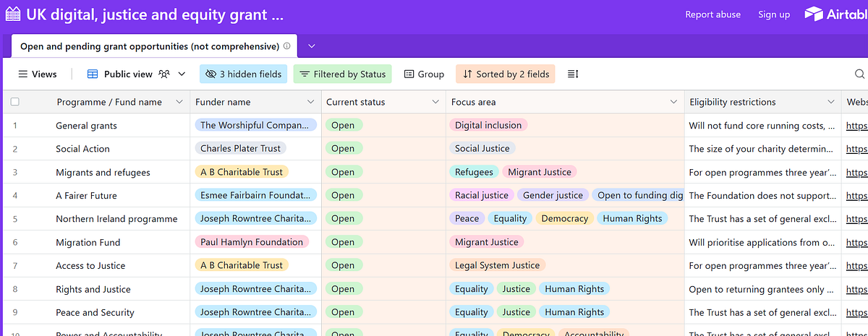
Task: Open the Funder name column dropdown arrow
Action: pyautogui.click(x=311, y=102)
